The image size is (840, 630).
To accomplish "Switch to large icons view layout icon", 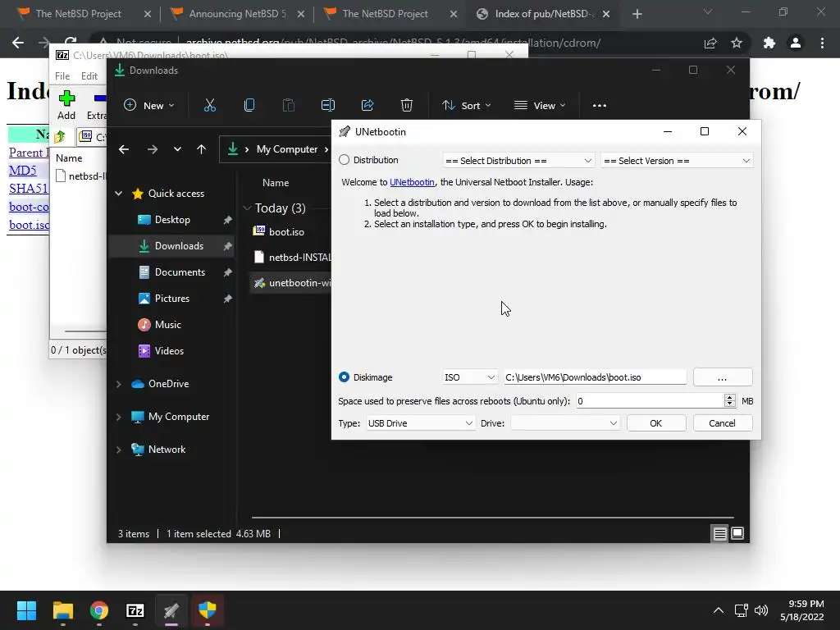I will click(x=737, y=533).
